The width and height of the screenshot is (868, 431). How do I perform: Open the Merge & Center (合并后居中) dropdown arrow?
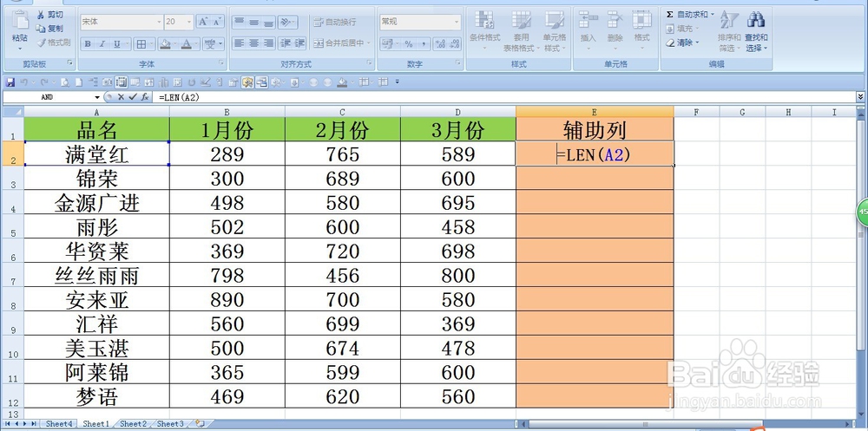[369, 42]
